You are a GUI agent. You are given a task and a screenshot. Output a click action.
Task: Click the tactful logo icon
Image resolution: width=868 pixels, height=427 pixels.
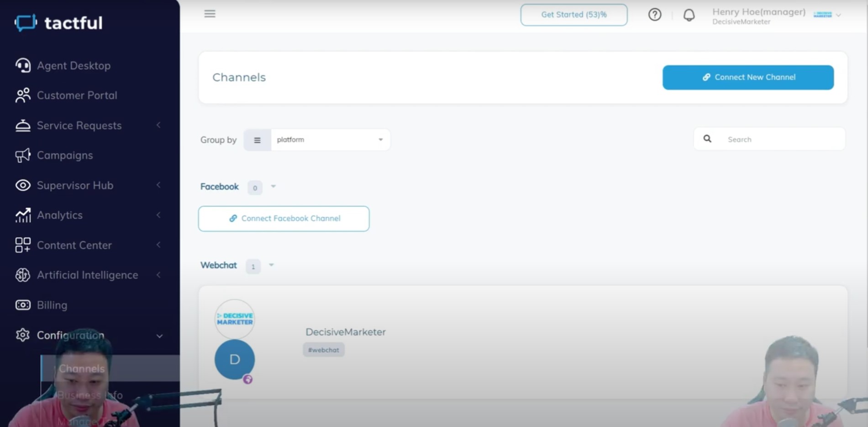point(26,22)
